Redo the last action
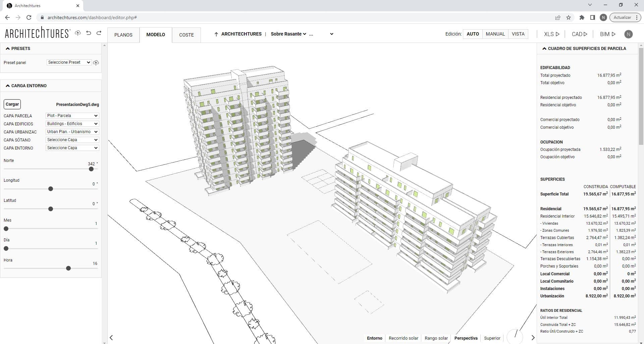 click(x=99, y=34)
